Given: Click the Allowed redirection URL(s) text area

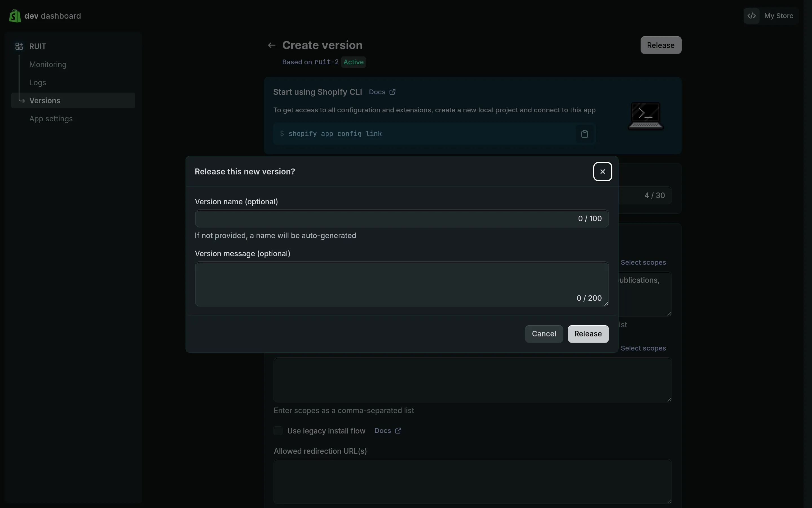Looking at the screenshot, I should (473, 481).
